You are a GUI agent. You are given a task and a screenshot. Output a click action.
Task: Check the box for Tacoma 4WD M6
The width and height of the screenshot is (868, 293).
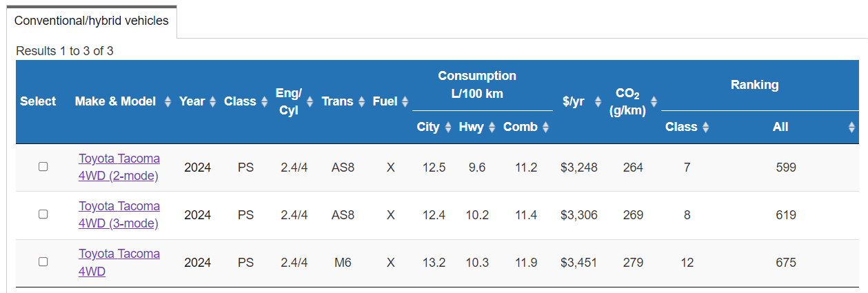pyautogui.click(x=43, y=262)
